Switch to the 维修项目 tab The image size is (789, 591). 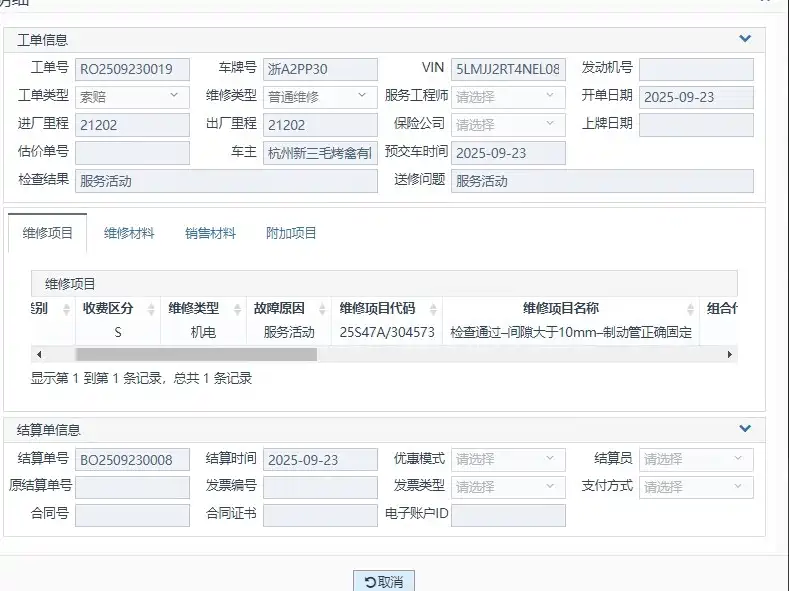47,233
